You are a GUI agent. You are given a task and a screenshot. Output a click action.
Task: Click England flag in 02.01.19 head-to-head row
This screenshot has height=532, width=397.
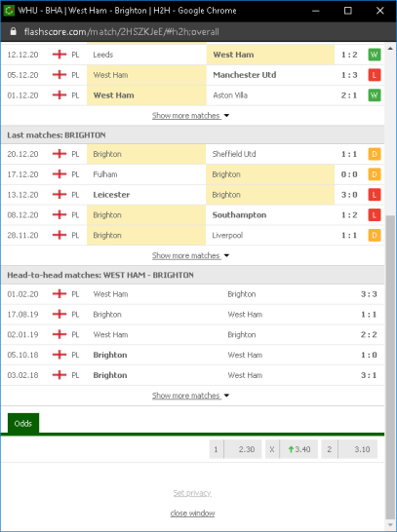(60, 334)
